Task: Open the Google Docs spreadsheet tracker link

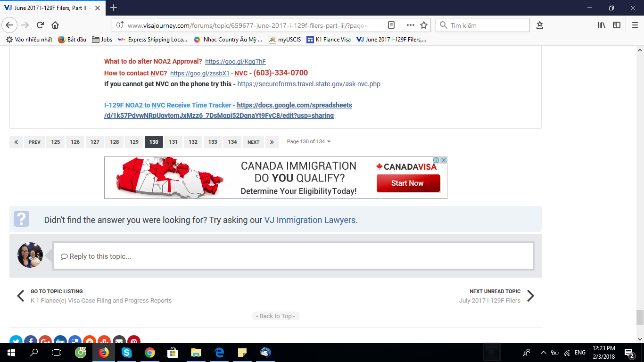Action: pos(228,110)
